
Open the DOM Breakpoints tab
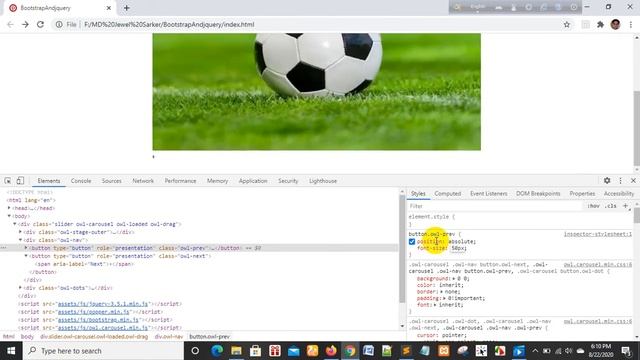coord(538,193)
